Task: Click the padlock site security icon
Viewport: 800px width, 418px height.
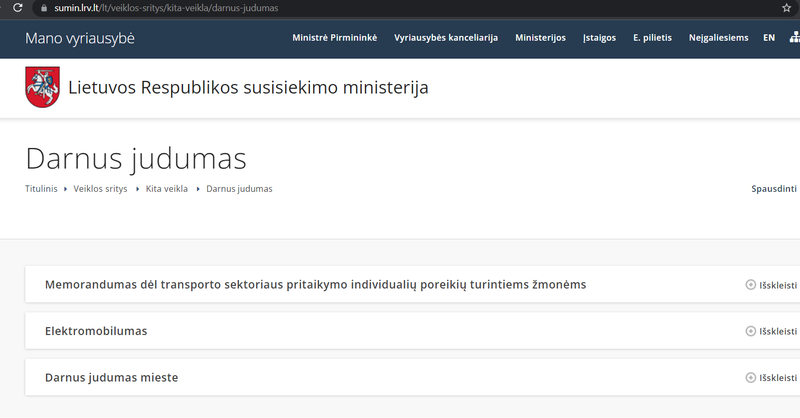Action: pyautogui.click(x=42, y=8)
